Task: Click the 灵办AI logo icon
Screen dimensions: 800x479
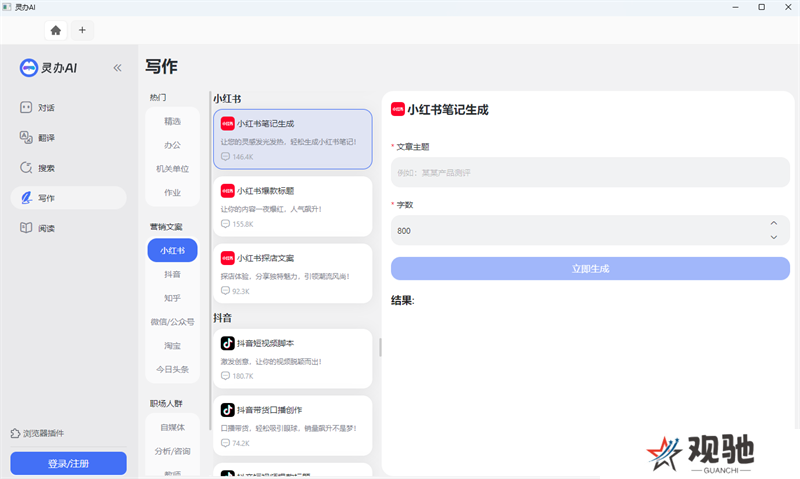Action: pyautogui.click(x=29, y=67)
